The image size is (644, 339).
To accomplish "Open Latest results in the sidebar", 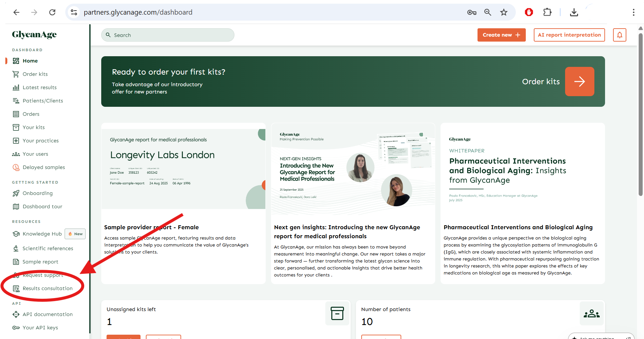I will click(39, 87).
